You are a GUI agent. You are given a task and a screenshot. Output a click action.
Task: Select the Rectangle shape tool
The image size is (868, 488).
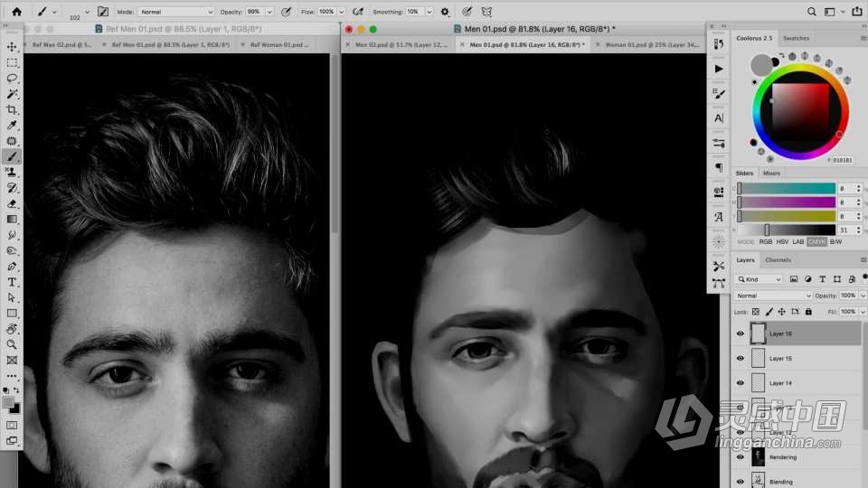(x=12, y=314)
